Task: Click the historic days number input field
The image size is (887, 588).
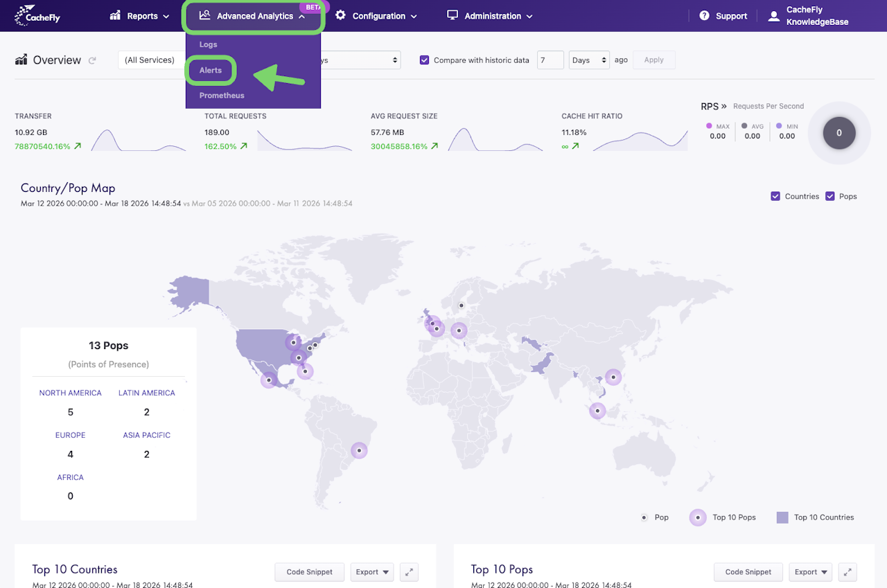Action: point(550,60)
